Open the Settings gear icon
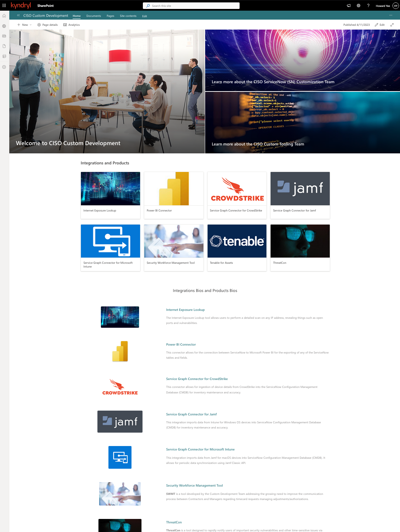The image size is (400, 532). coord(358,6)
